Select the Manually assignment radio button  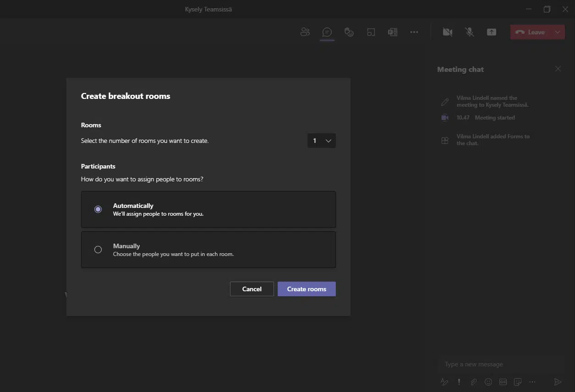click(x=98, y=250)
